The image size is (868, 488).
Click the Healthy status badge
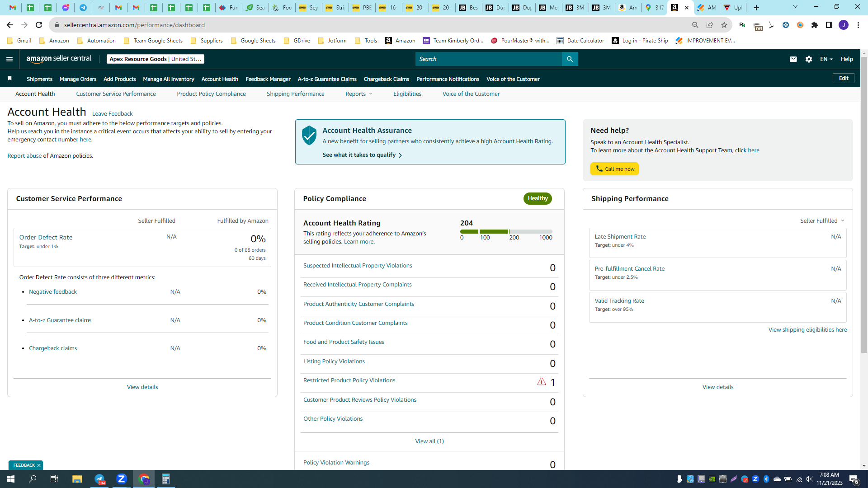[x=538, y=198]
